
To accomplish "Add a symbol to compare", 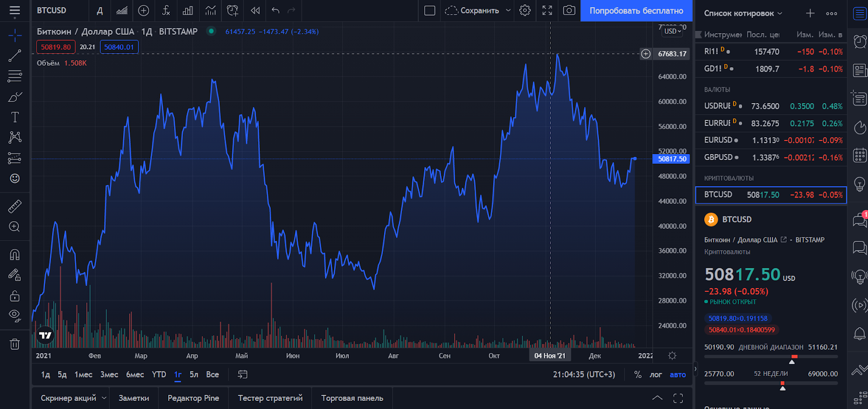I will (x=144, y=10).
